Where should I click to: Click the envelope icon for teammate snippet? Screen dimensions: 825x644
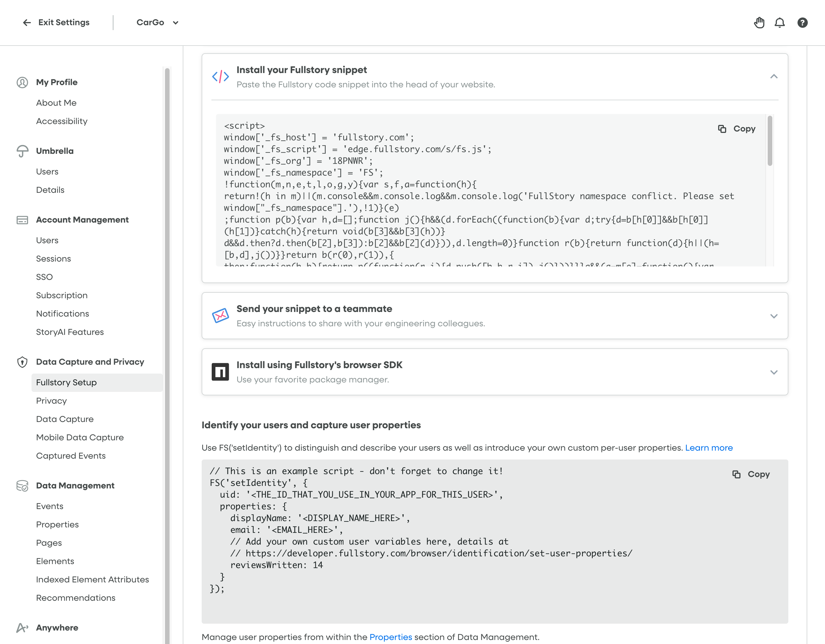pyautogui.click(x=220, y=316)
